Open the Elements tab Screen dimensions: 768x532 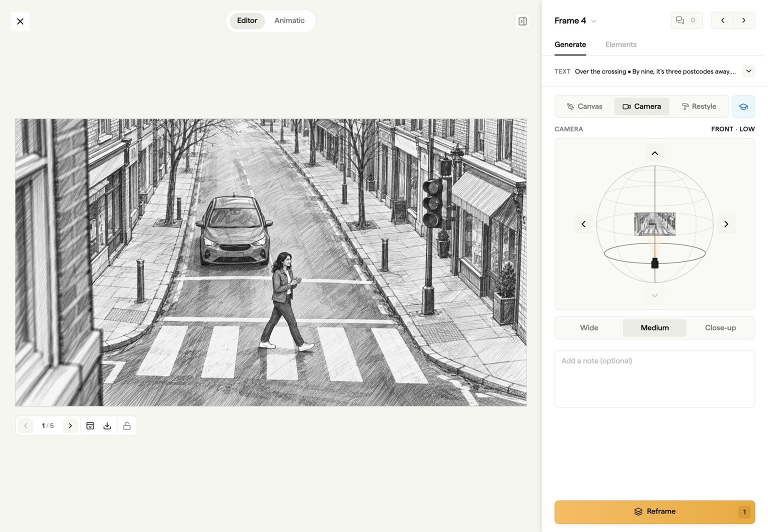[x=620, y=44]
